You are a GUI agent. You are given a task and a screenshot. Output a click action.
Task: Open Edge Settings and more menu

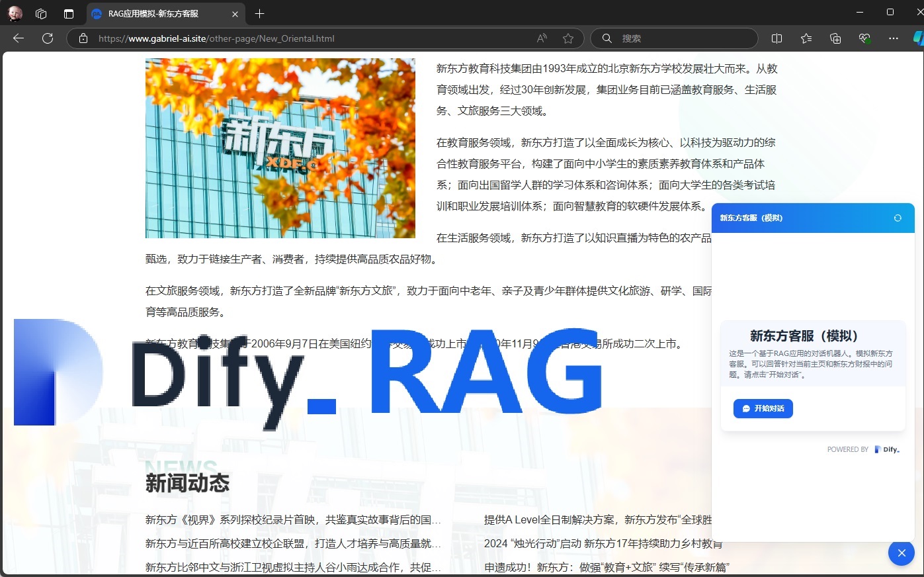[x=894, y=38]
